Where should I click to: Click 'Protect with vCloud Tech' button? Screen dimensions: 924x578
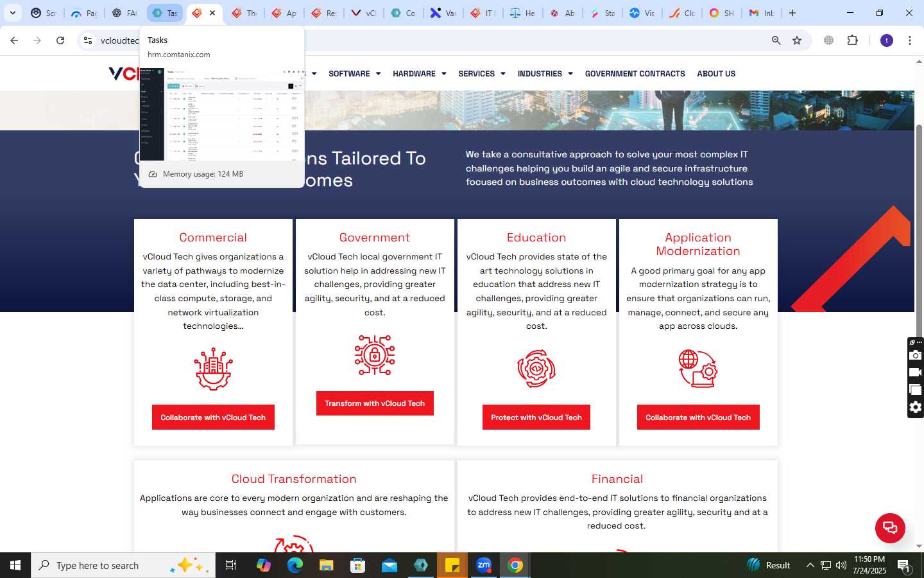[536, 417]
